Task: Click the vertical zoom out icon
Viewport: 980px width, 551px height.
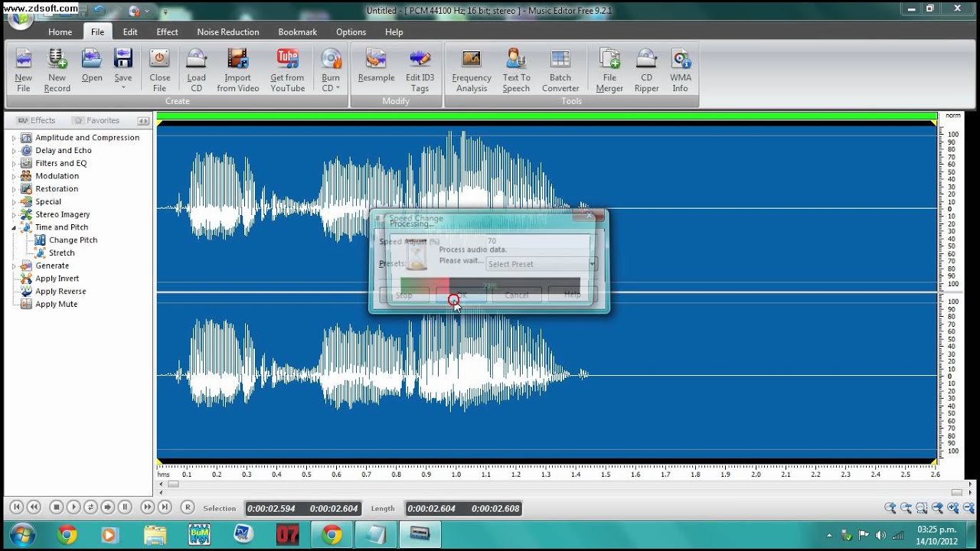Action: [969, 507]
